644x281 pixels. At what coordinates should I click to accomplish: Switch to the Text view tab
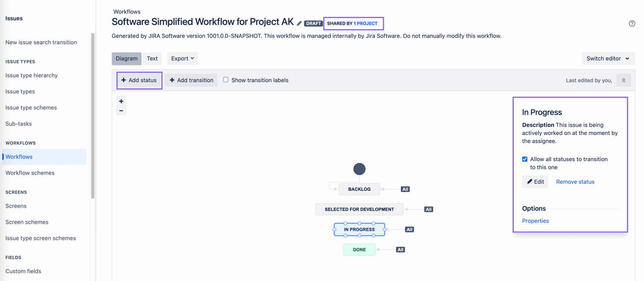click(x=152, y=58)
